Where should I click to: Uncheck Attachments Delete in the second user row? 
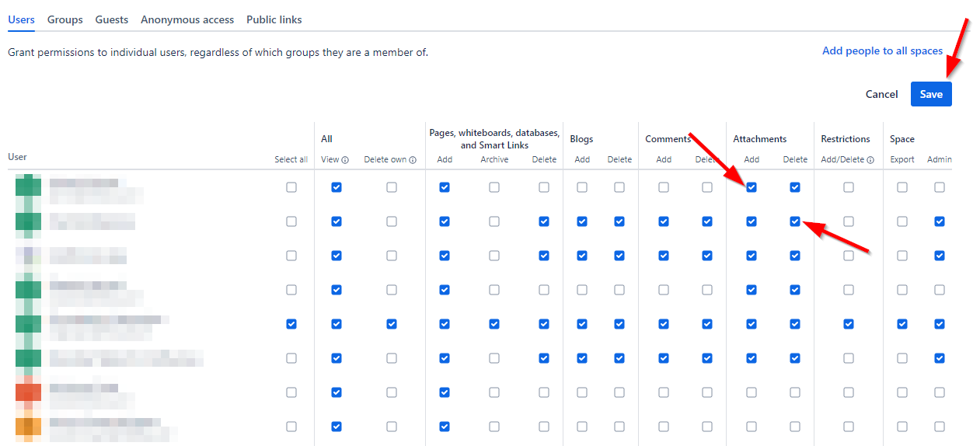tap(795, 221)
